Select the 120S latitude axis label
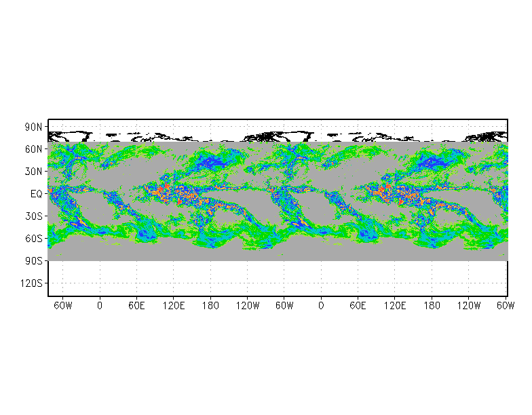 click(31, 283)
